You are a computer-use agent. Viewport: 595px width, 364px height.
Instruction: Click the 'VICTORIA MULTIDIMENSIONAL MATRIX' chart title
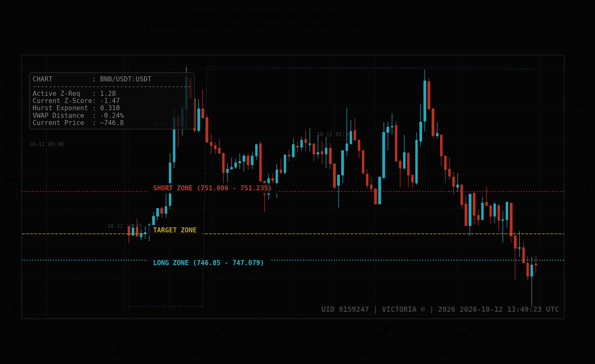tap(263, 17)
